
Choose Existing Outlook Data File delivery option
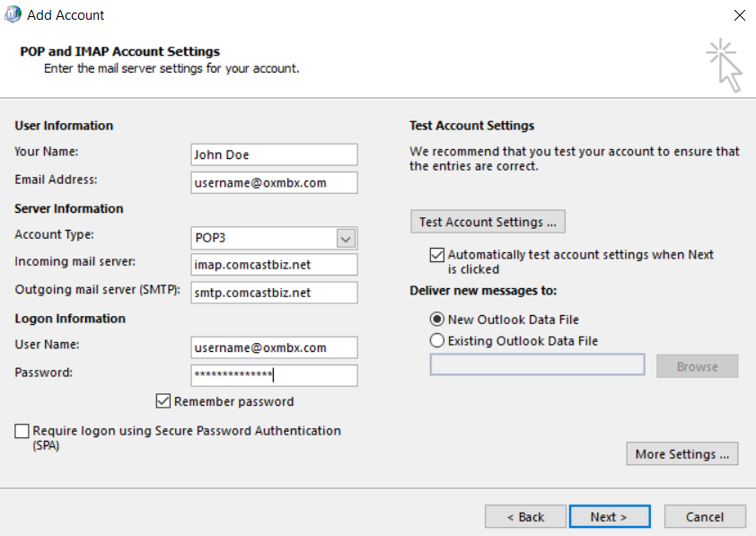click(435, 339)
